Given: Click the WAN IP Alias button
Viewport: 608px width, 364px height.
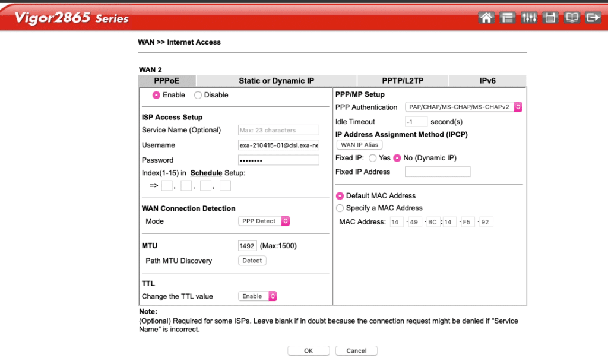Looking at the screenshot, I should point(359,144).
